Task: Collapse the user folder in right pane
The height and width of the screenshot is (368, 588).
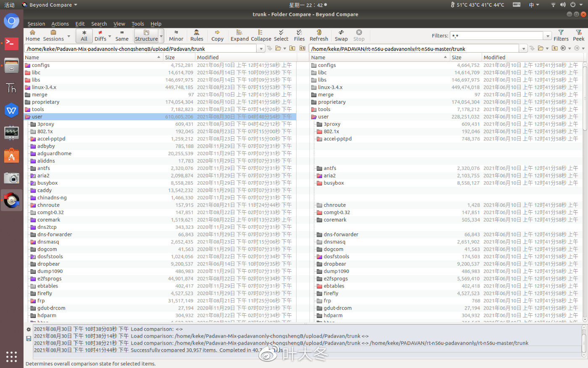Action: coord(314,117)
